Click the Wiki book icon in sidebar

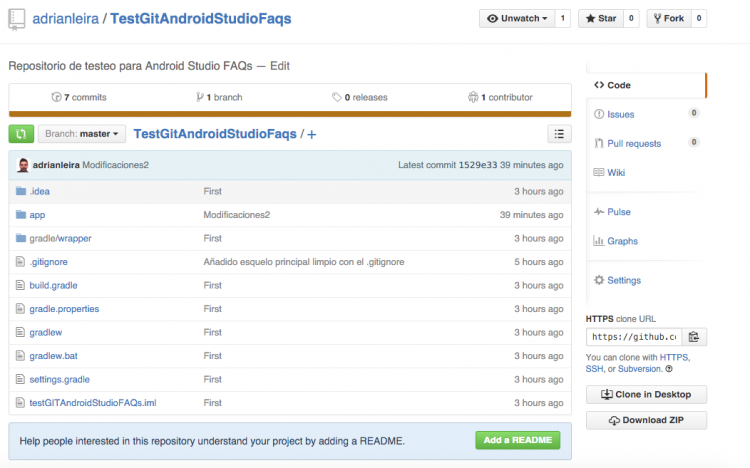click(x=598, y=172)
